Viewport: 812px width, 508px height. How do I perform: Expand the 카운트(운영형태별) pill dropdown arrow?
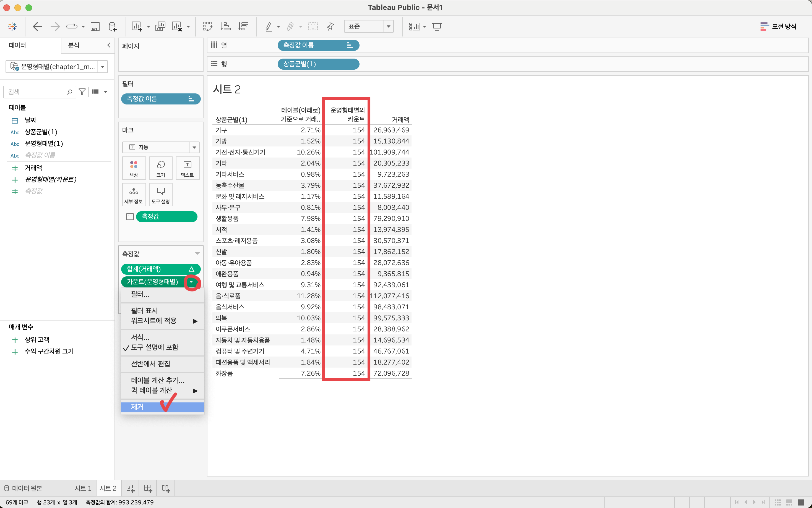191,282
